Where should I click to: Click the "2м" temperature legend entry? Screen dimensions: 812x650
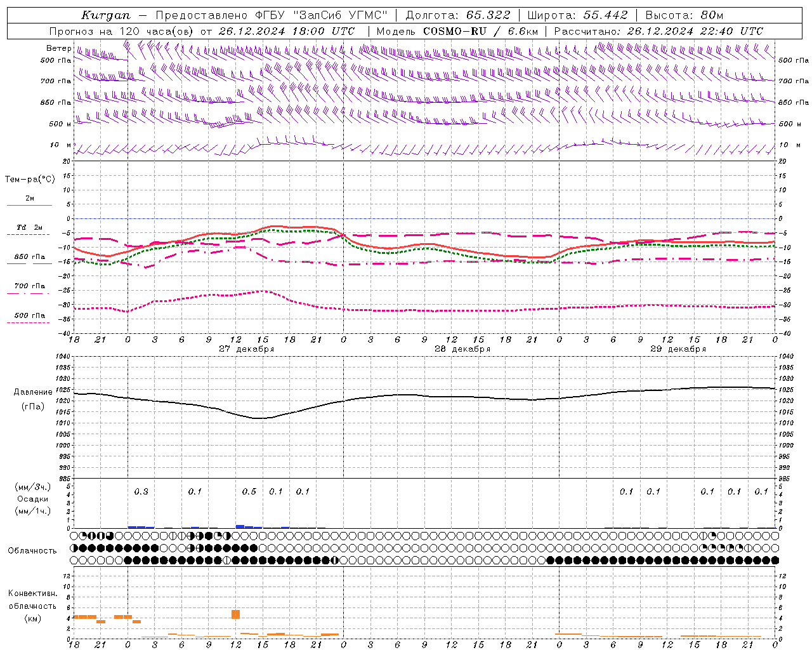point(30,198)
